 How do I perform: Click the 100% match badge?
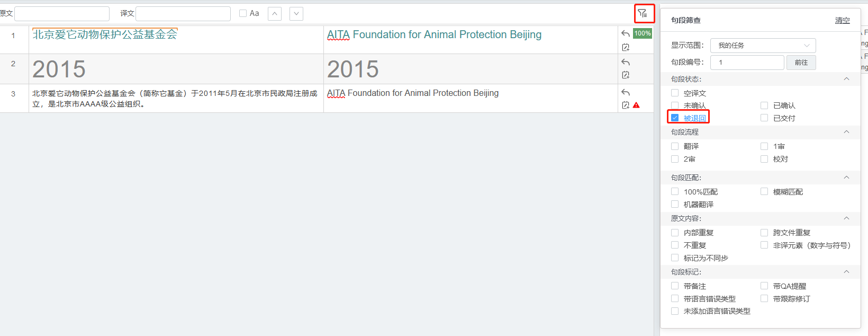pos(643,33)
